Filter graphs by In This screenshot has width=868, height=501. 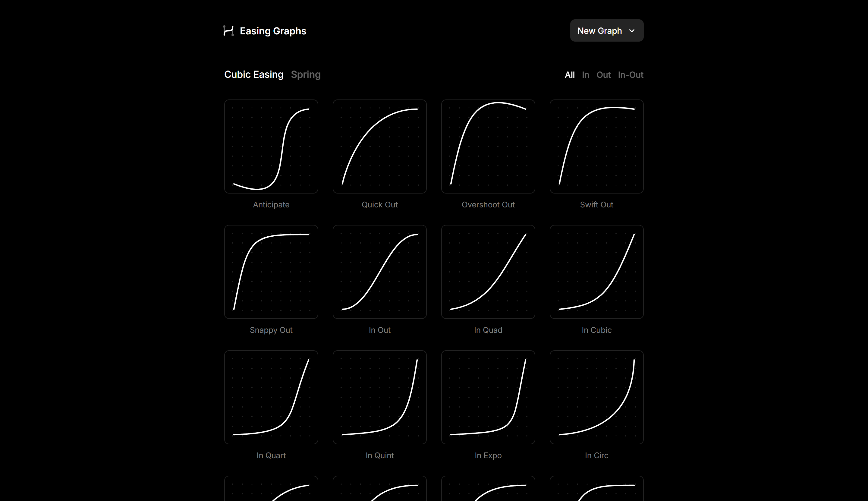pos(586,75)
